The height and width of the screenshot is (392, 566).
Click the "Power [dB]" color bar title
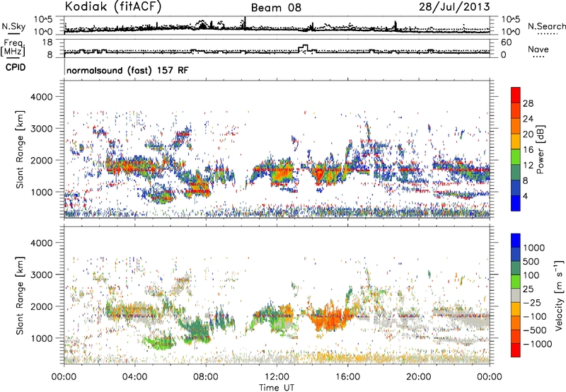541,149
